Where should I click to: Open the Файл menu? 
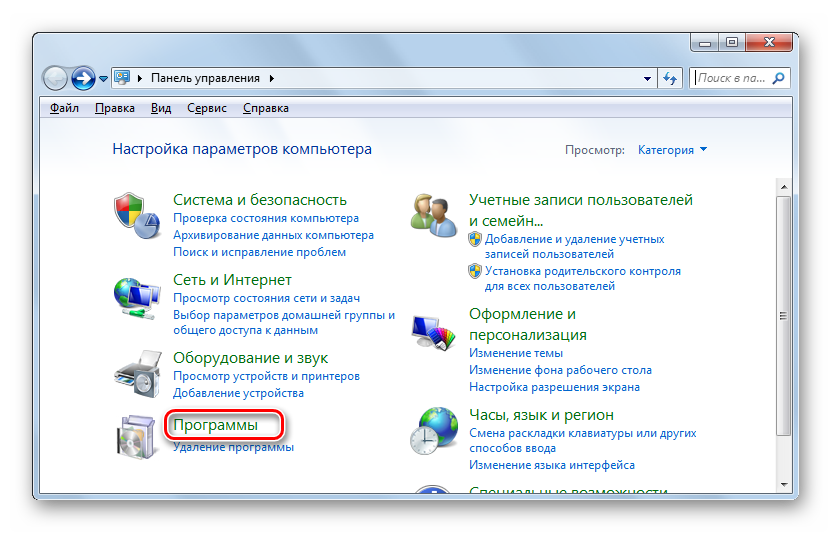[64, 108]
